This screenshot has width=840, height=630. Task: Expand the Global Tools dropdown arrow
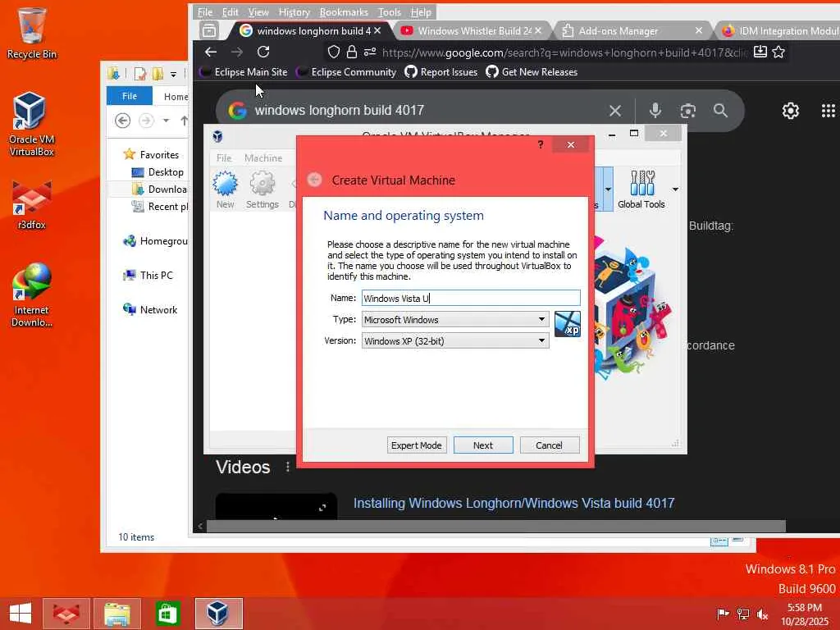(676, 189)
